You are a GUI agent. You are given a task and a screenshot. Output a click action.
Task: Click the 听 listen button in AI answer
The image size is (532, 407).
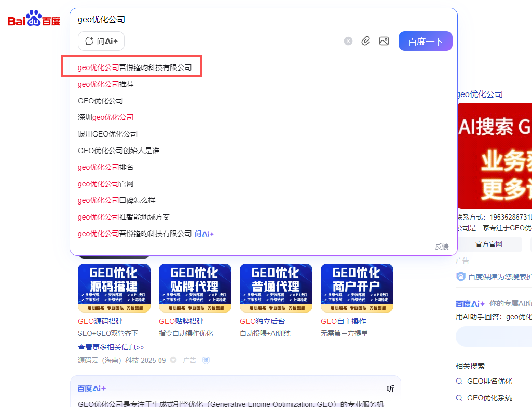390,388
